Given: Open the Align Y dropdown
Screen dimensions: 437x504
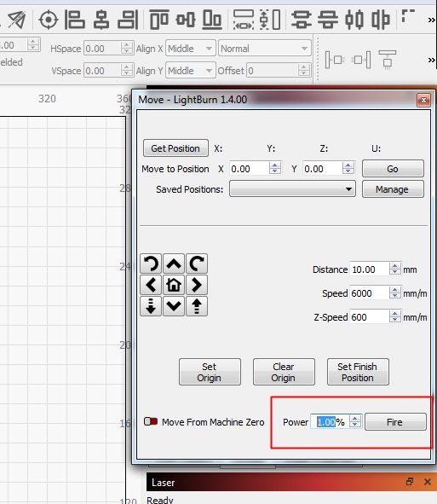Looking at the screenshot, I should [x=191, y=71].
